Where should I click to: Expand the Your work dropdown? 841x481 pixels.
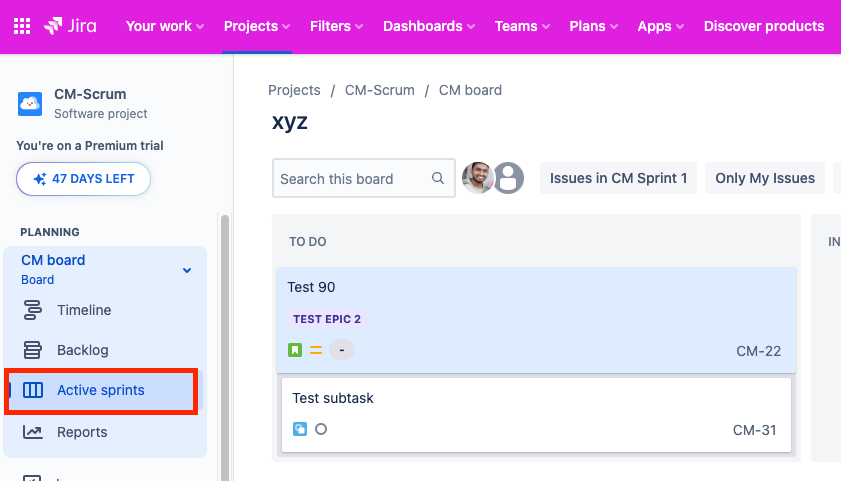coord(165,26)
